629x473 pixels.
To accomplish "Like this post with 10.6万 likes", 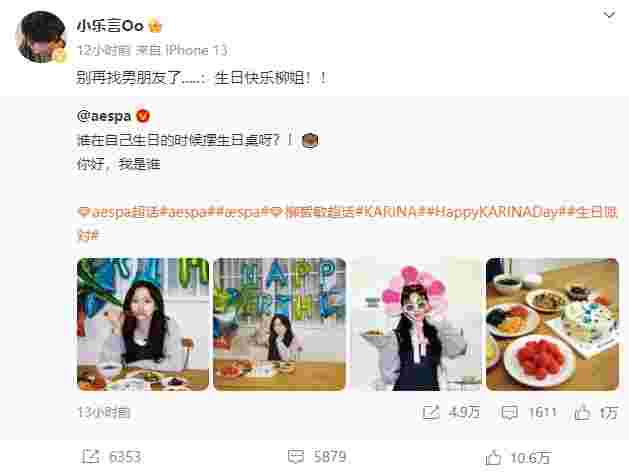I will click(x=518, y=457).
